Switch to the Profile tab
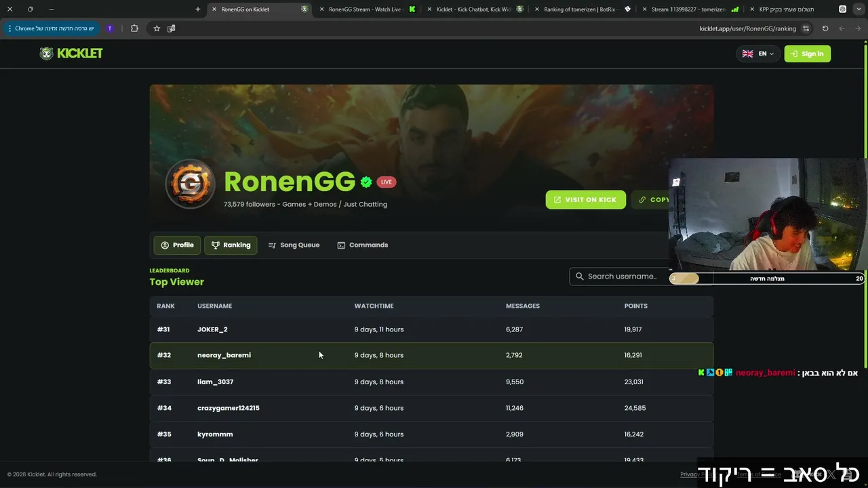The image size is (868, 488). [x=177, y=245]
